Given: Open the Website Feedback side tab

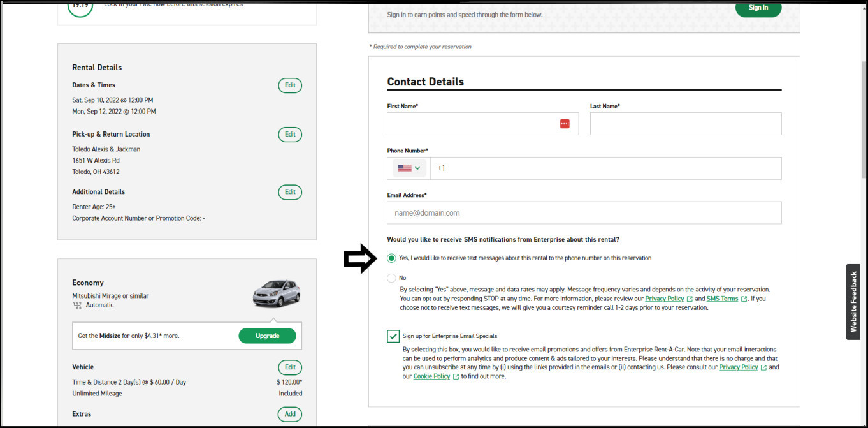Looking at the screenshot, I should pyautogui.click(x=853, y=302).
